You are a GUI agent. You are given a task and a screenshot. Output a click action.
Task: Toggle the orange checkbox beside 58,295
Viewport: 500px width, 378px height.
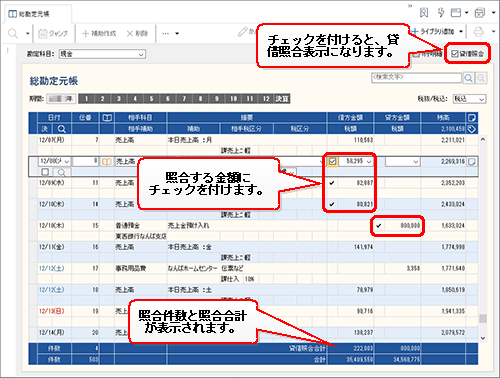coord(332,162)
